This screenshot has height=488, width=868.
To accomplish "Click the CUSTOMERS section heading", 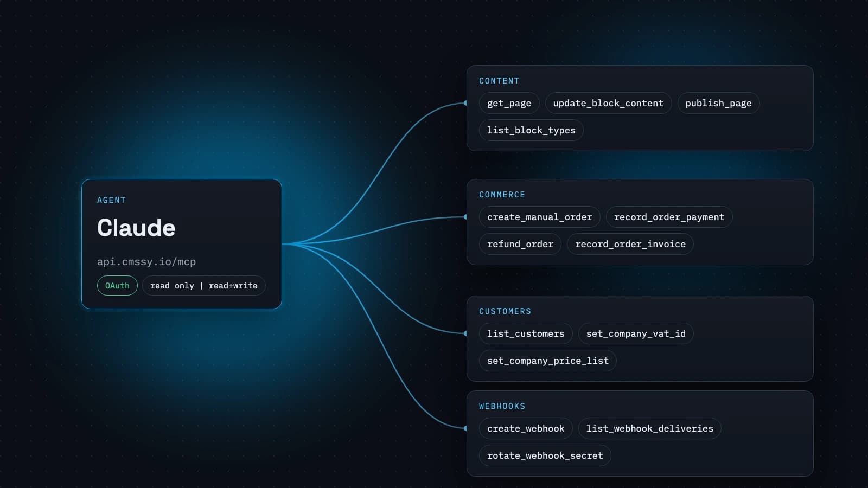I will (505, 311).
